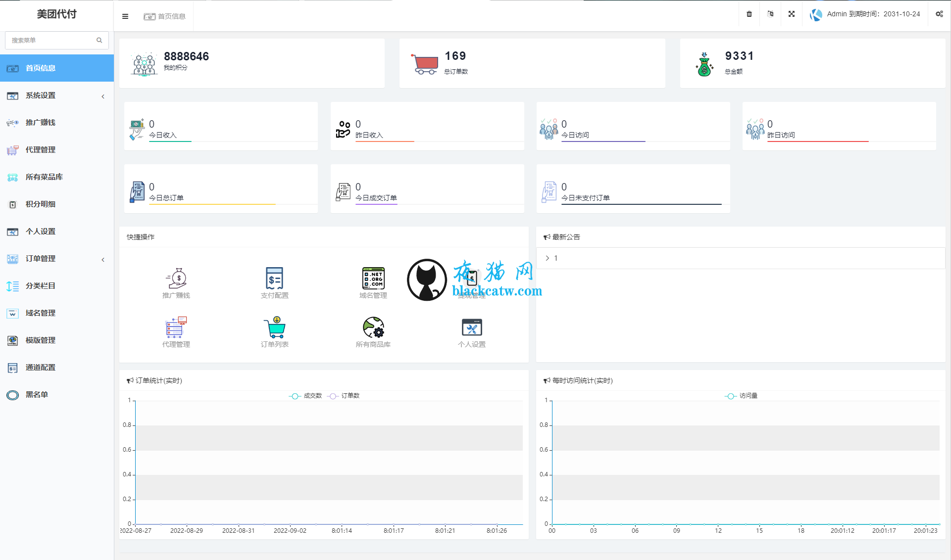This screenshot has height=560, width=951.
Task: Click the 美团代付 site title
Action: [x=57, y=14]
